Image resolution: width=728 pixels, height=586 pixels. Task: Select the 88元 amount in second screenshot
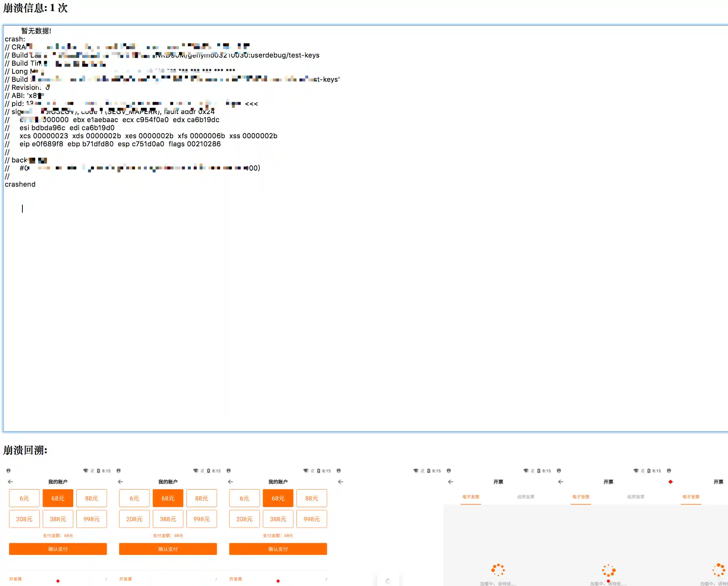tap(201, 498)
